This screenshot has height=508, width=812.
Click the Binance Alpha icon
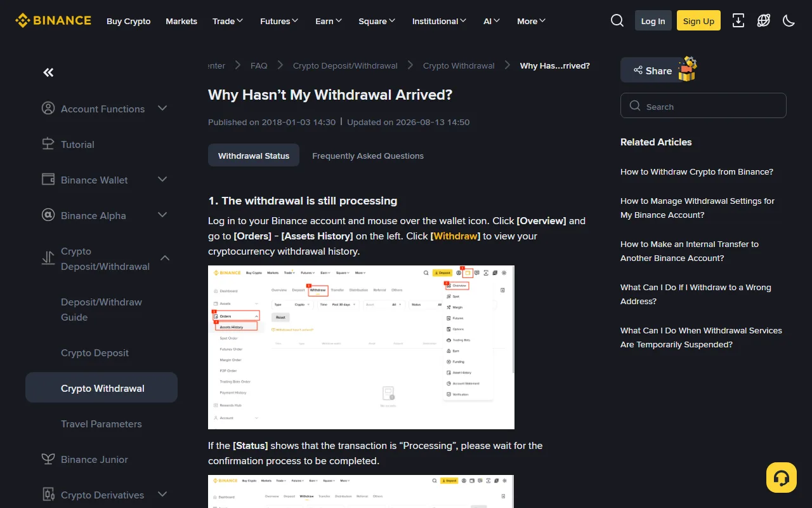click(x=48, y=215)
